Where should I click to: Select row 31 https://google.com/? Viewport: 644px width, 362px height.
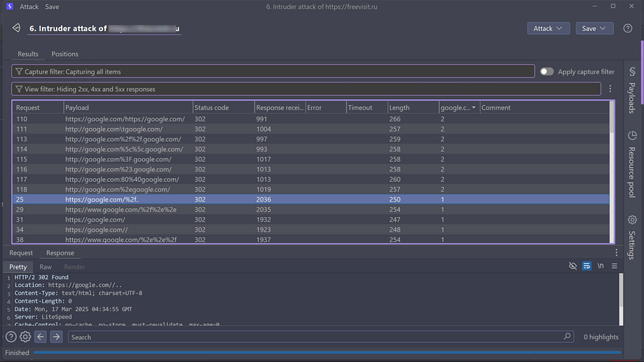click(x=311, y=219)
